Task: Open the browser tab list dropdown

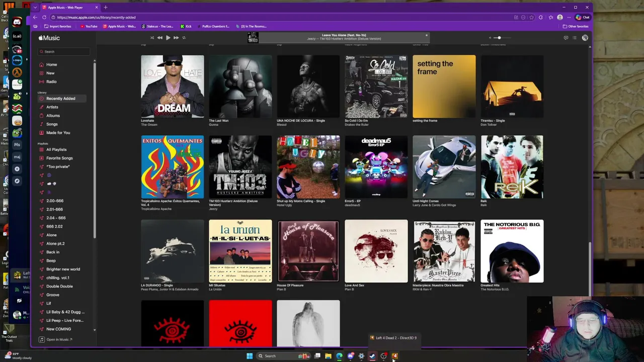Action: (x=35, y=8)
